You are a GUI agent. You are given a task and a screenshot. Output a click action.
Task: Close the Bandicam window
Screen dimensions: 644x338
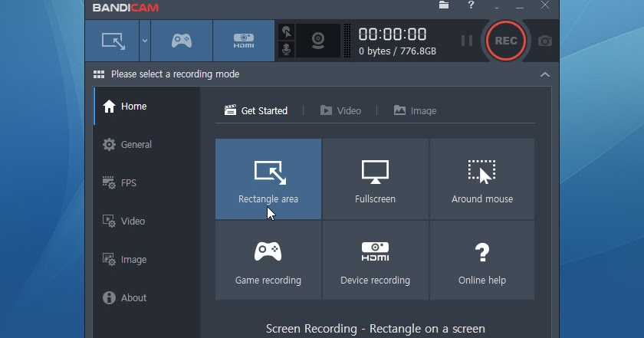(544, 5)
